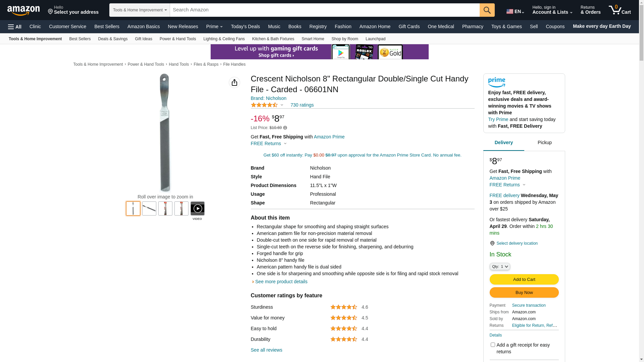This screenshot has height=362, width=644.
Task: Expand the star rating breakdown popover
Action: click(282, 105)
